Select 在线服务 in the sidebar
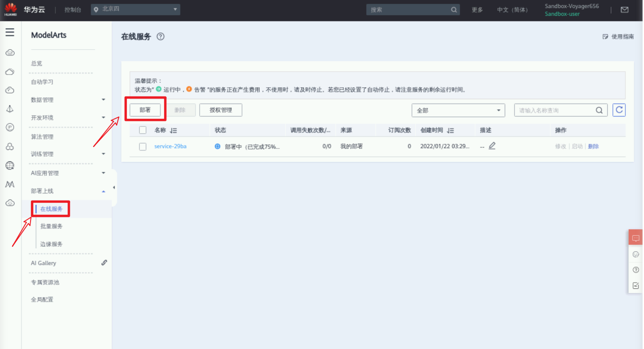Viewport: 644px width, 349px height. click(x=52, y=209)
